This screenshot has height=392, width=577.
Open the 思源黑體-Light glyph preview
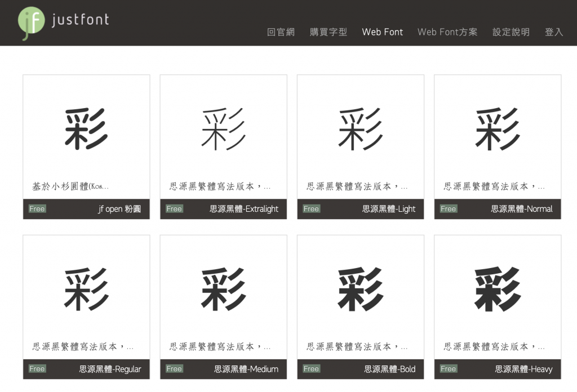(361, 129)
